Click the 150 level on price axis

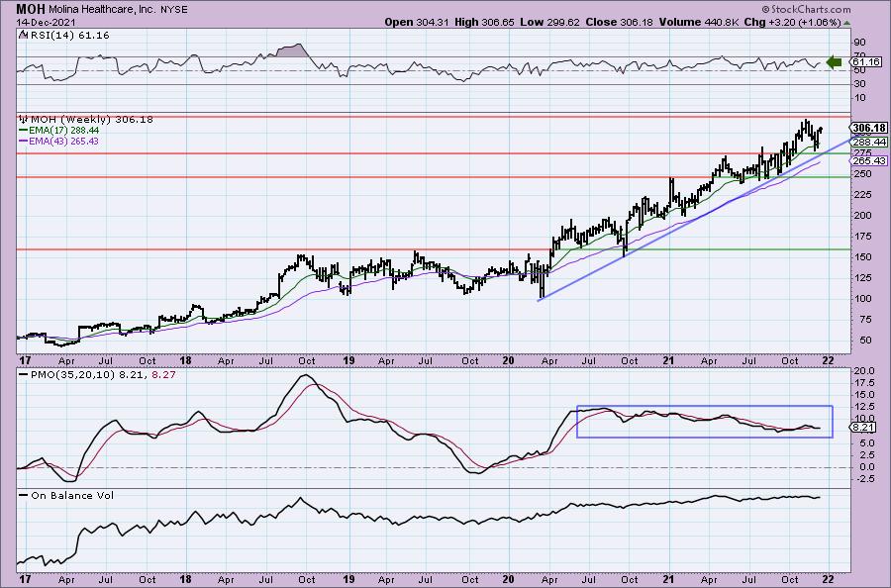862,256
